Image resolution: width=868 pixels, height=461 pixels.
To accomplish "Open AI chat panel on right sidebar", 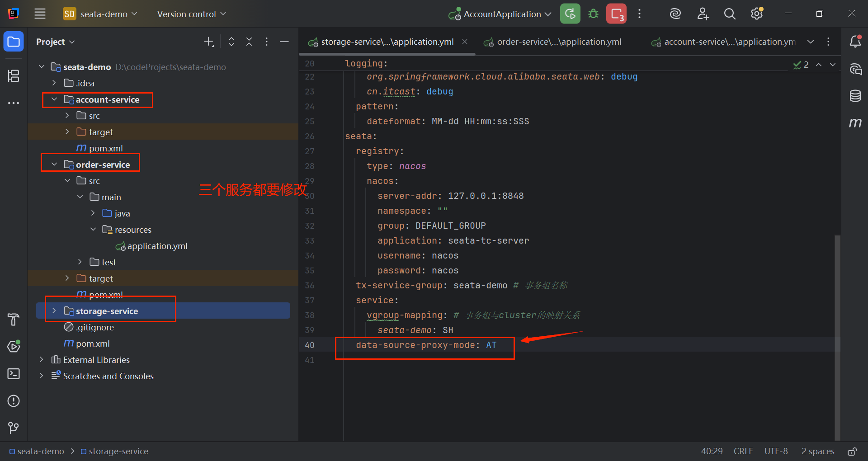I will click(x=855, y=69).
